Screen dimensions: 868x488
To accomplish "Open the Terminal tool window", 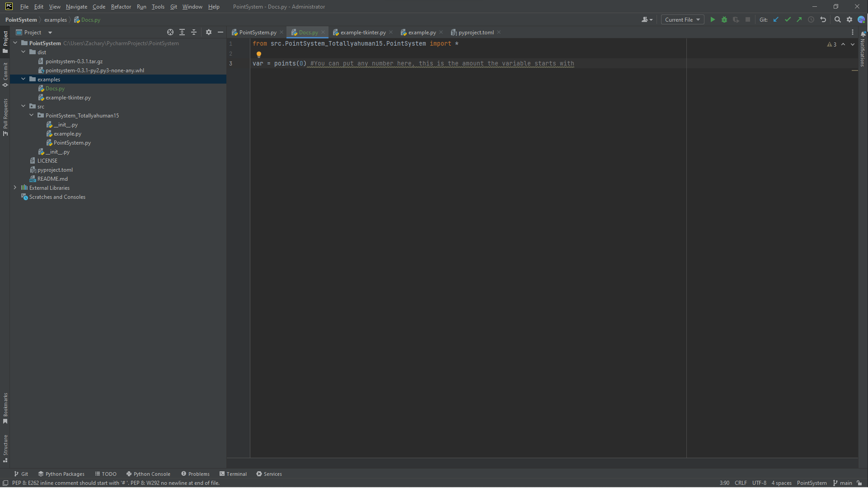I will pyautogui.click(x=233, y=474).
